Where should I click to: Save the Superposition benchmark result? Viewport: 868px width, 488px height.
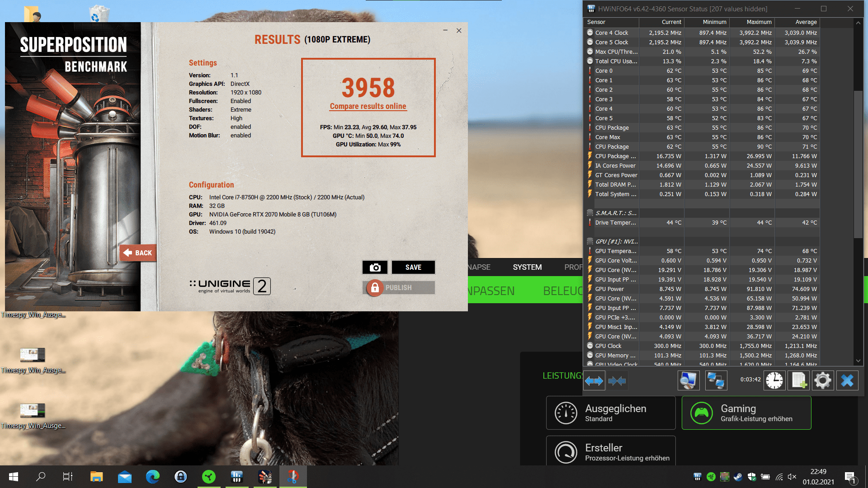pyautogui.click(x=413, y=267)
